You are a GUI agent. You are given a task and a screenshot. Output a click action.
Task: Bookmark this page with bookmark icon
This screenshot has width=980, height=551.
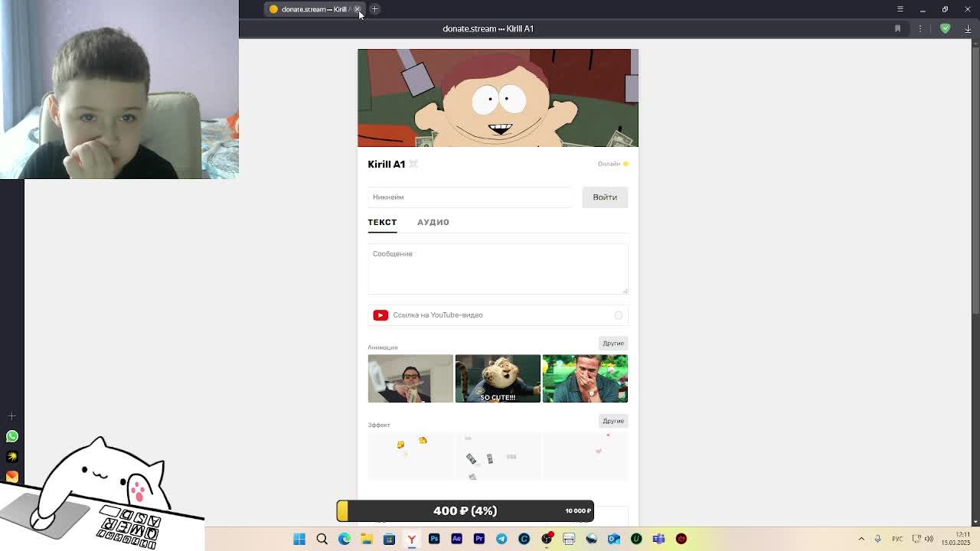pyautogui.click(x=897, y=28)
